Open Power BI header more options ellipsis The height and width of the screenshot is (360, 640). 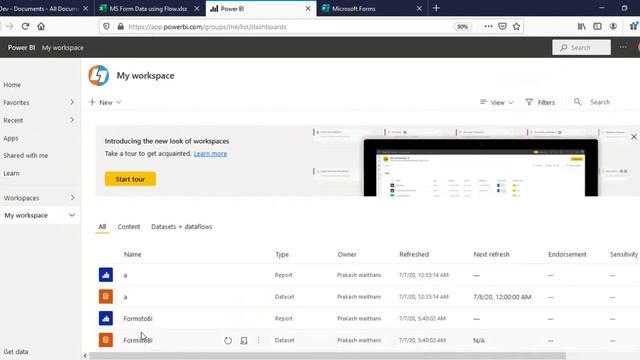623,47
